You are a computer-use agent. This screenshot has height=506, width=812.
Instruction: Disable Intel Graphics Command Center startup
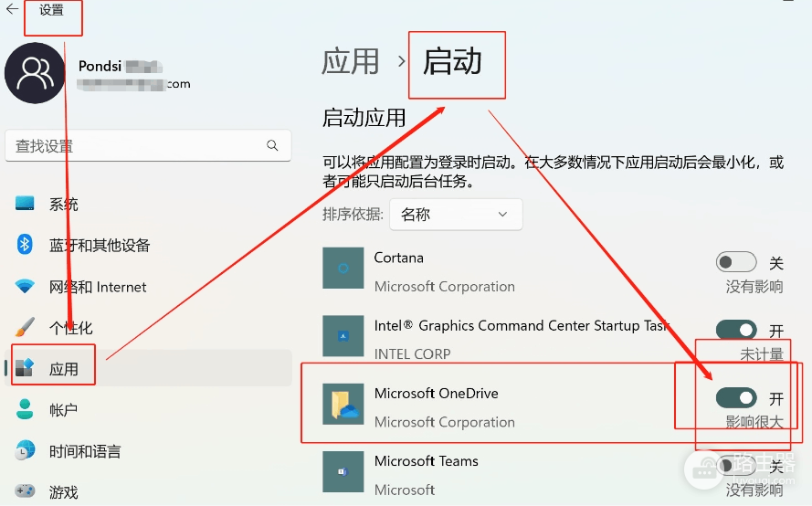pos(736,330)
